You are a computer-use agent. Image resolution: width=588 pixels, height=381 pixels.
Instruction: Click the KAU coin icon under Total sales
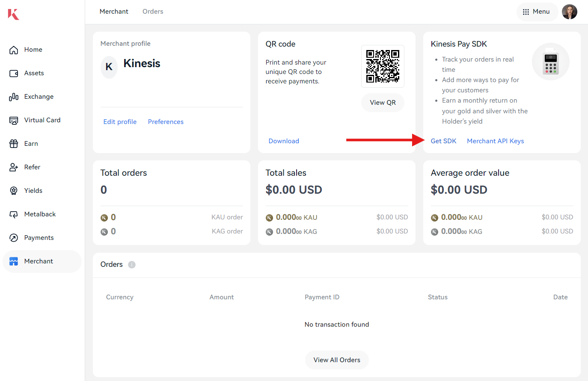point(269,218)
